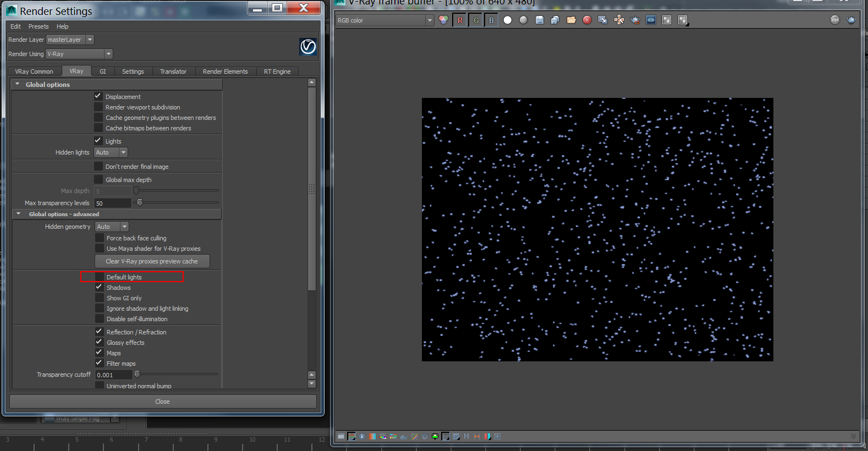868x451 pixels.
Task: Save the rendered image floppy icon
Action: 540,20
